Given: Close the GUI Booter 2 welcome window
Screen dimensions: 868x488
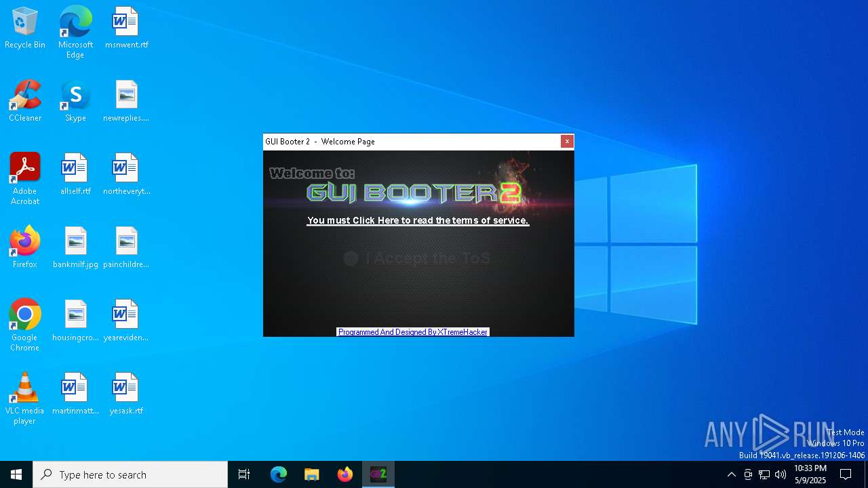Looking at the screenshot, I should pyautogui.click(x=567, y=141).
